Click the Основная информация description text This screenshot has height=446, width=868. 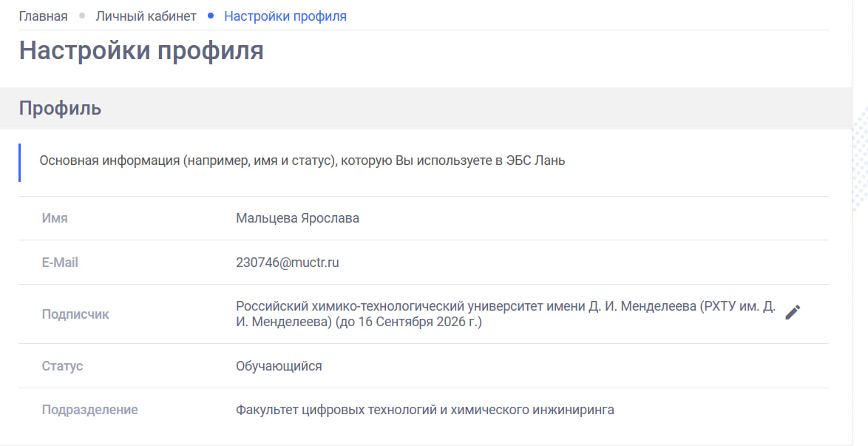302,161
